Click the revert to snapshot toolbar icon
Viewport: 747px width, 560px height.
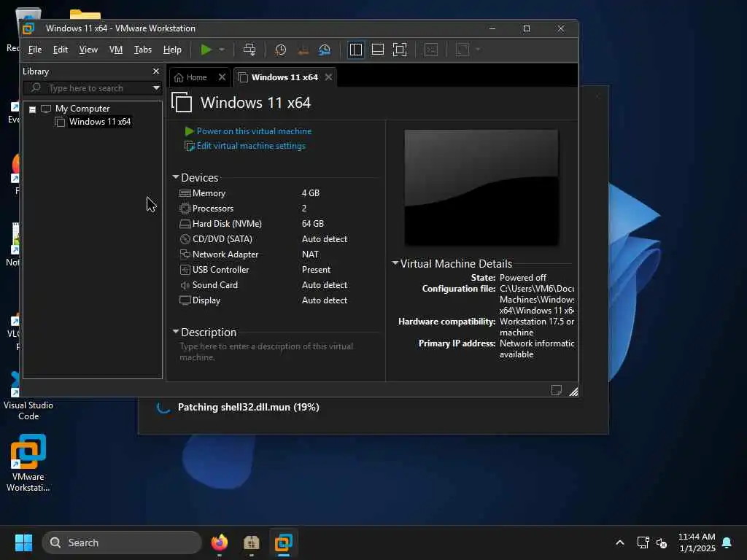point(303,50)
